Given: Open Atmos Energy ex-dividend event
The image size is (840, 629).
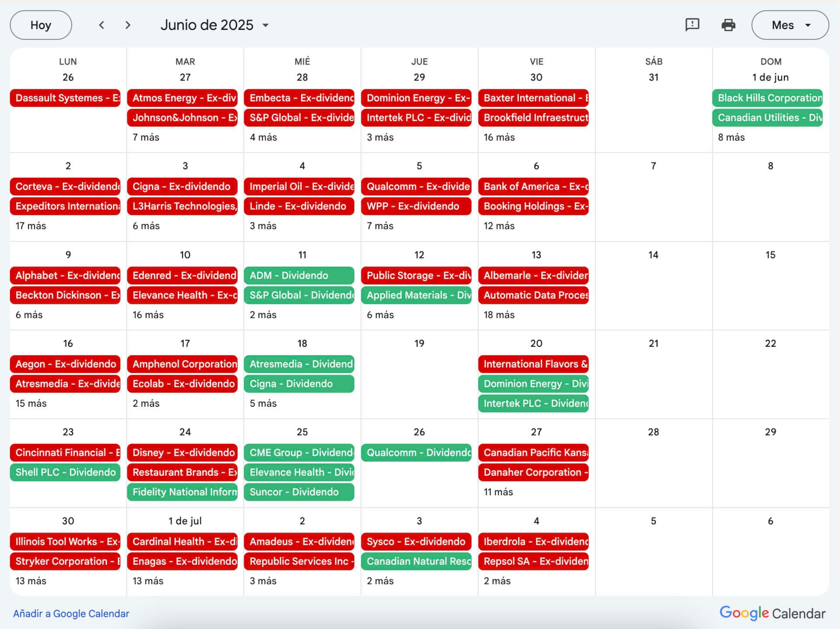Looking at the screenshot, I should (182, 98).
